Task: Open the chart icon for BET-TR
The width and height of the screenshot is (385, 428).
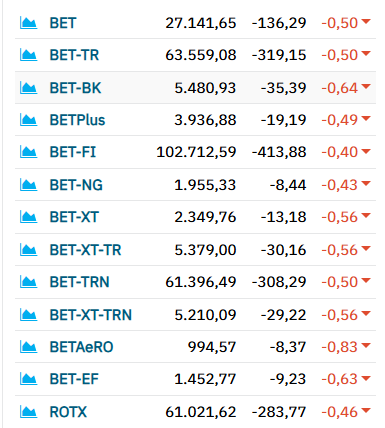Action: pos(28,55)
